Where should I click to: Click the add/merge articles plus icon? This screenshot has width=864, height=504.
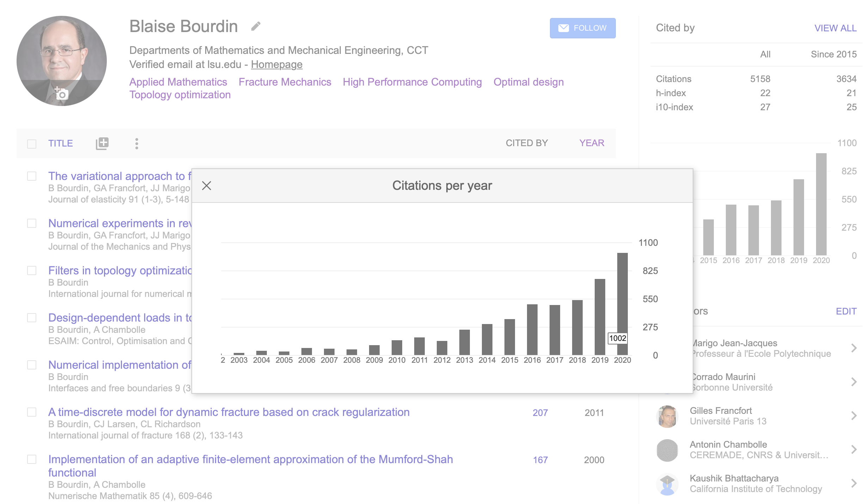(x=102, y=143)
